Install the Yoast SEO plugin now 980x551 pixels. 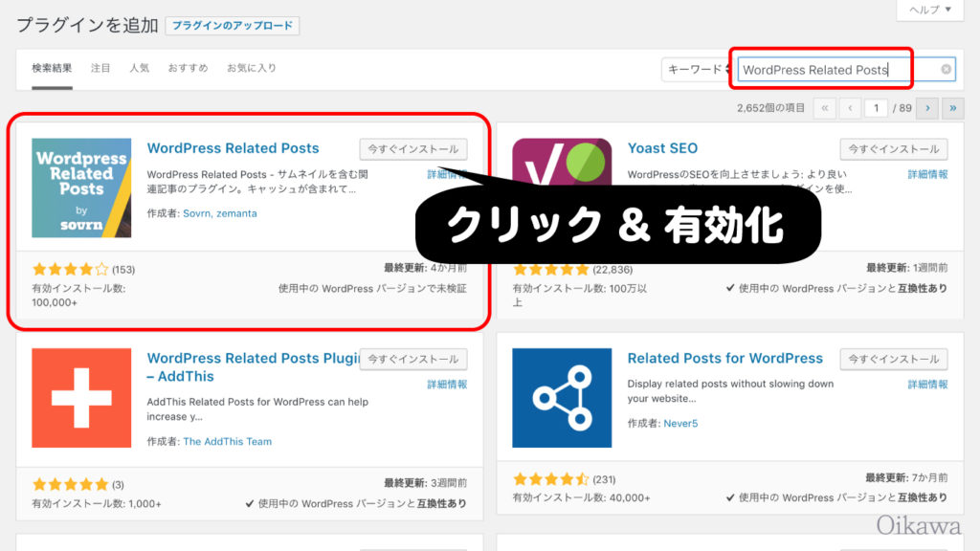click(x=894, y=149)
